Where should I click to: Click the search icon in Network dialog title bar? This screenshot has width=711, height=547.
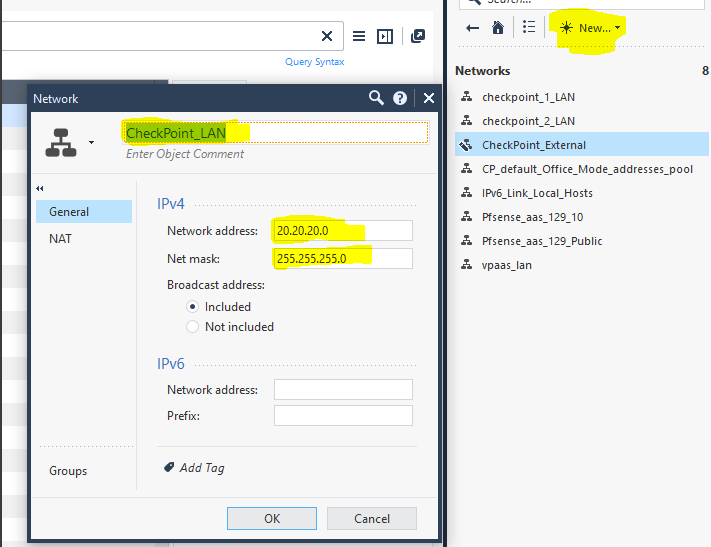pyautogui.click(x=376, y=98)
